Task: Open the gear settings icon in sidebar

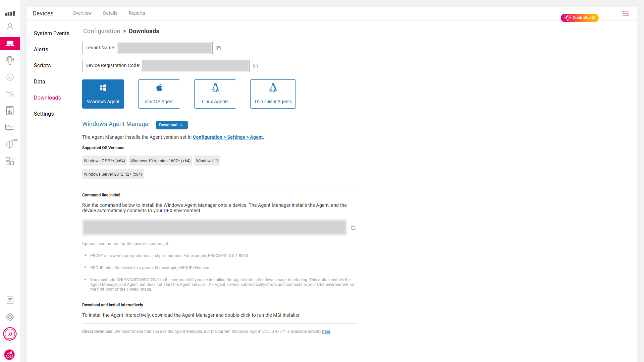Action: pyautogui.click(x=10, y=317)
